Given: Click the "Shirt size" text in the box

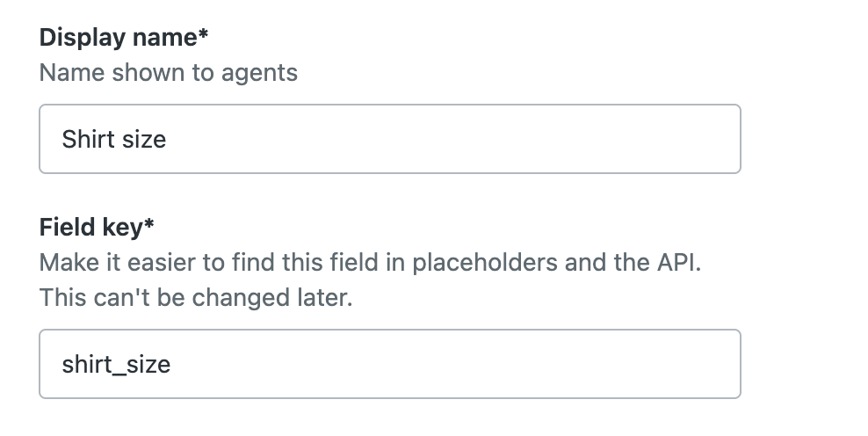Looking at the screenshot, I should [114, 139].
